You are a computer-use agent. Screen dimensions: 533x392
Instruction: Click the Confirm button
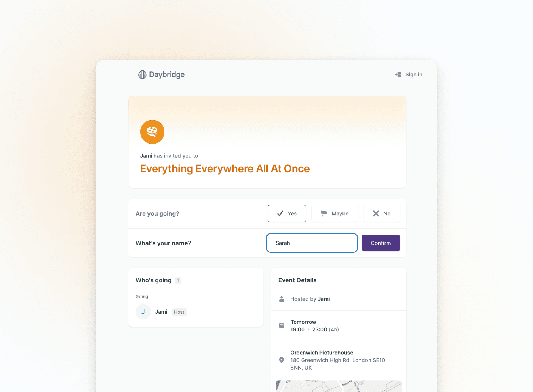coord(381,243)
